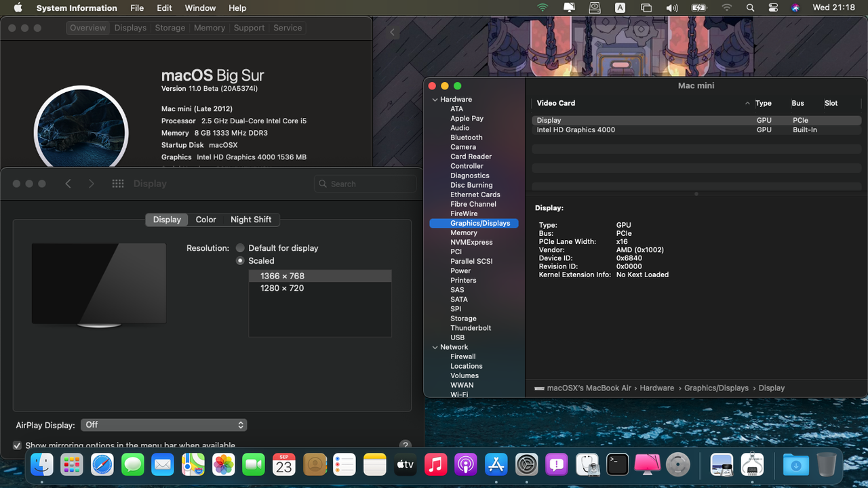The image size is (868, 488).
Task: Open Displays tab in About This Mac
Action: coord(130,28)
